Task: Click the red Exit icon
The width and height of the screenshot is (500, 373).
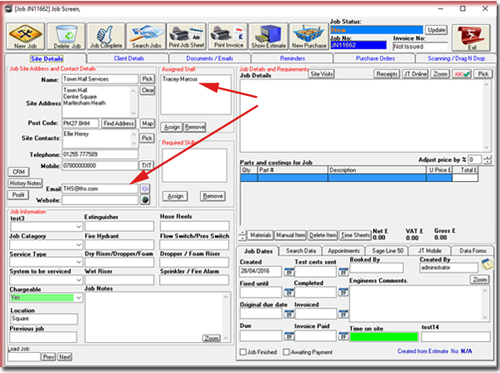Action: pyautogui.click(x=471, y=37)
